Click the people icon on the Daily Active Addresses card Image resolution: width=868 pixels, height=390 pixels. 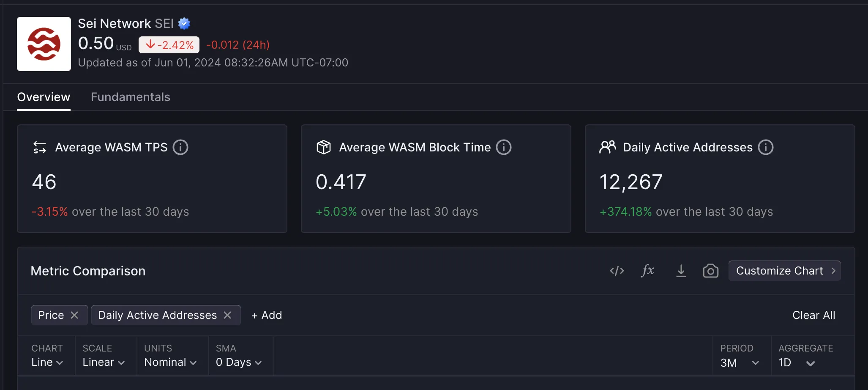pos(608,147)
